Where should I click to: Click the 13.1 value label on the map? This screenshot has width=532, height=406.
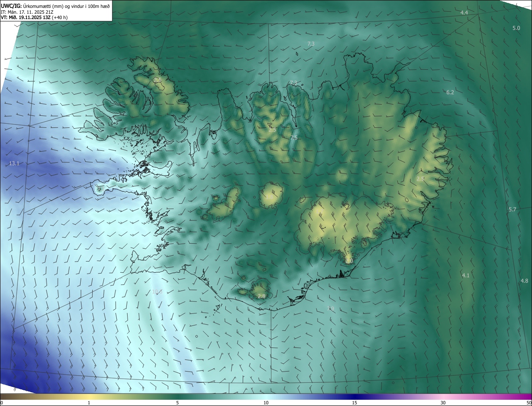[x=14, y=164]
